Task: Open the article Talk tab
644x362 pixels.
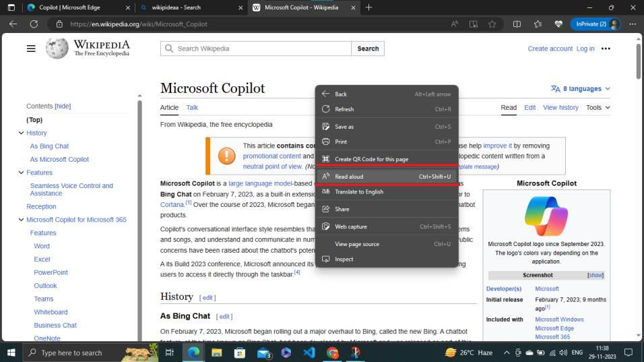Action: (x=192, y=107)
